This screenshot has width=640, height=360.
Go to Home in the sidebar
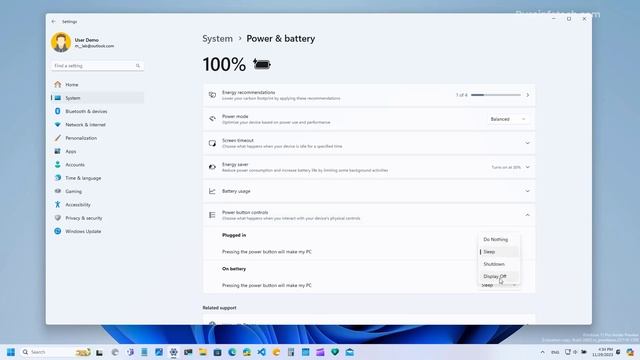(97, 84)
